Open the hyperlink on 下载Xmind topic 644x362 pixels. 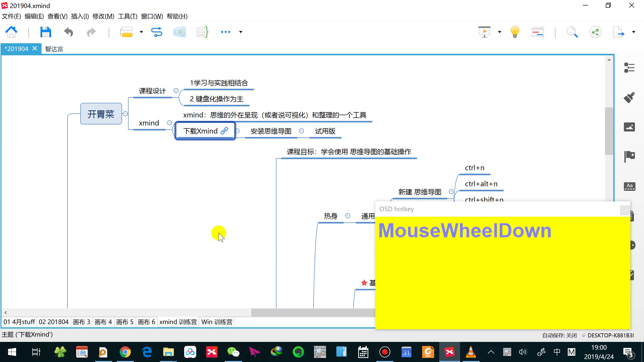pos(224,131)
